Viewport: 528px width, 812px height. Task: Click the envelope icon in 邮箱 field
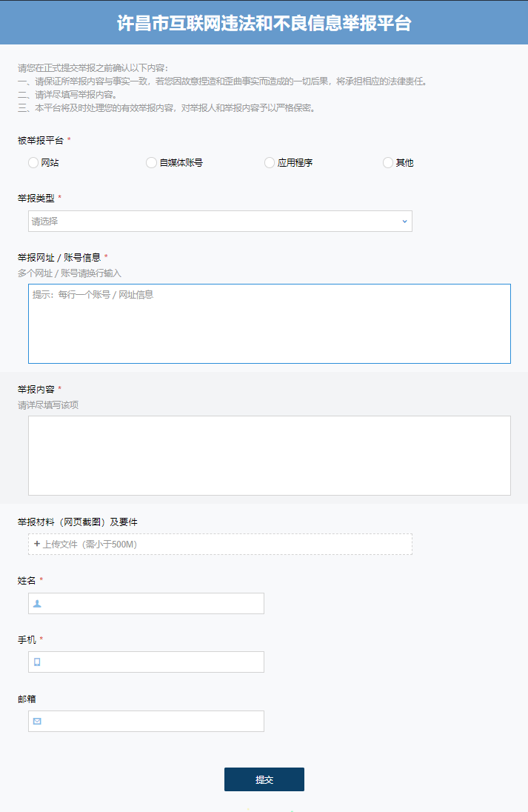tap(37, 721)
